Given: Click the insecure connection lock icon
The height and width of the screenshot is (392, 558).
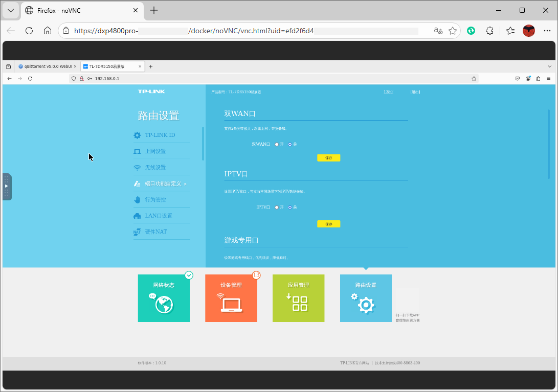Looking at the screenshot, I should 81,79.
